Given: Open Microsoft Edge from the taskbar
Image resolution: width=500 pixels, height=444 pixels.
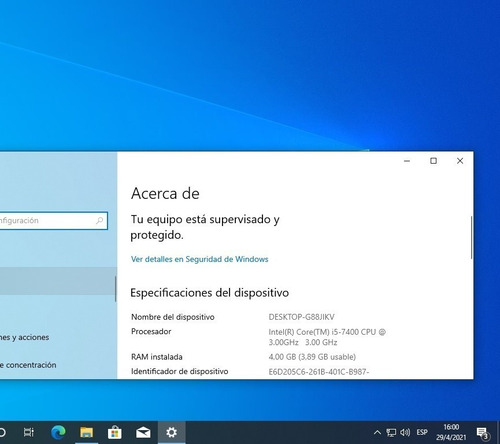Looking at the screenshot, I should (58, 432).
